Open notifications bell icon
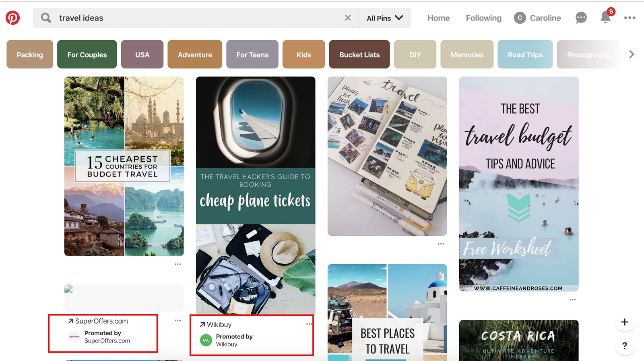The image size is (644, 361). [x=605, y=18]
